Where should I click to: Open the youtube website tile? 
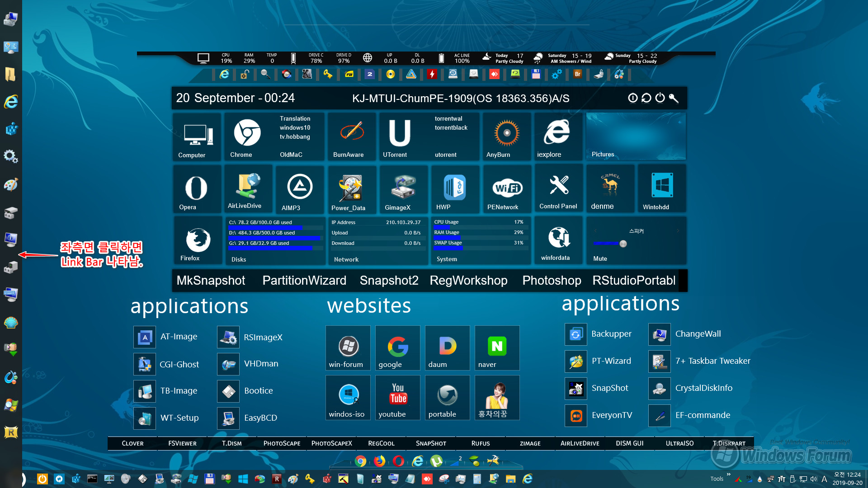click(398, 398)
